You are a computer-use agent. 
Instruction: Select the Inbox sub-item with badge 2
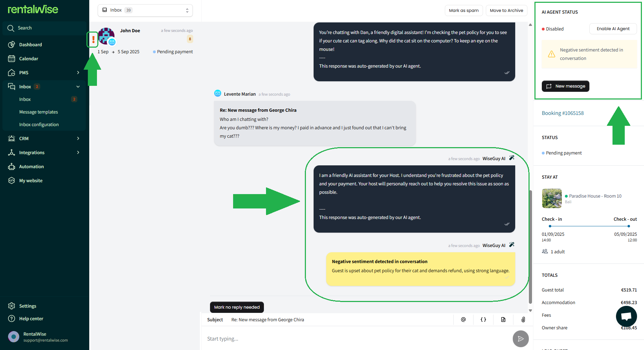tap(44, 99)
